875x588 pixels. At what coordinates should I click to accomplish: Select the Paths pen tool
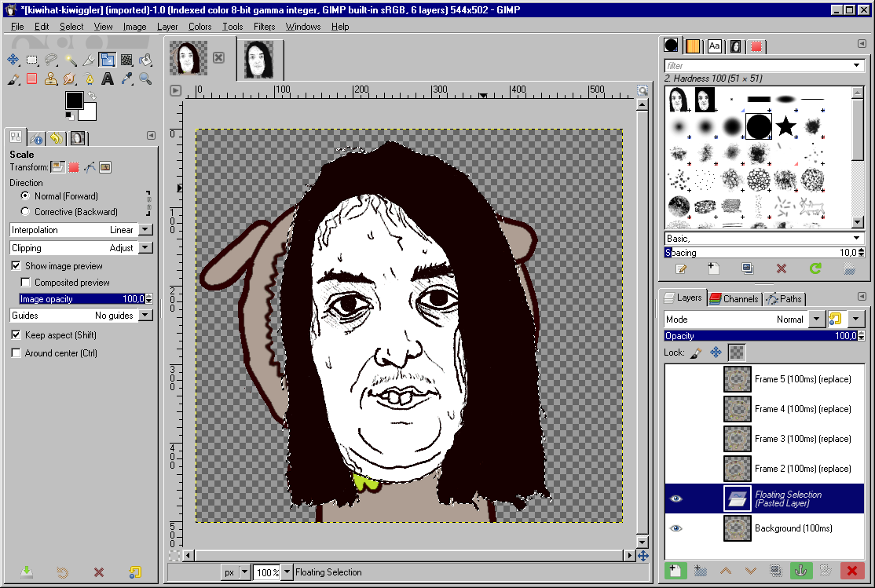pyautogui.click(x=89, y=79)
